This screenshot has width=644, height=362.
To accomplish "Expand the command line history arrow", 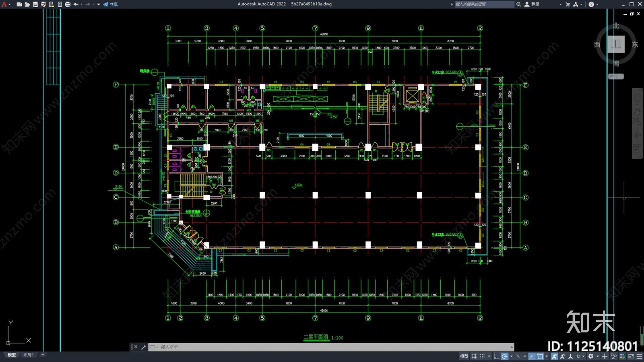I will pos(512,347).
